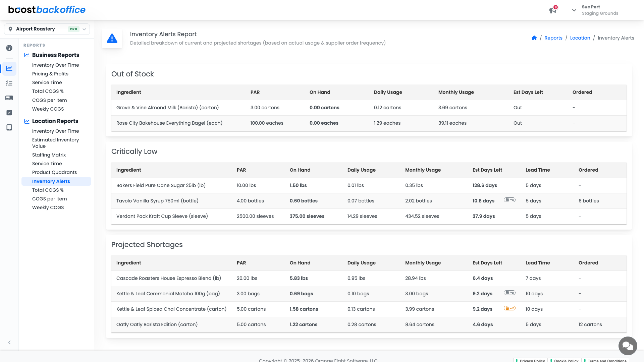644x362 pixels.
Task: Click Verdant Pack Kraft Cup Sleeve ingredient
Action: click(162, 216)
